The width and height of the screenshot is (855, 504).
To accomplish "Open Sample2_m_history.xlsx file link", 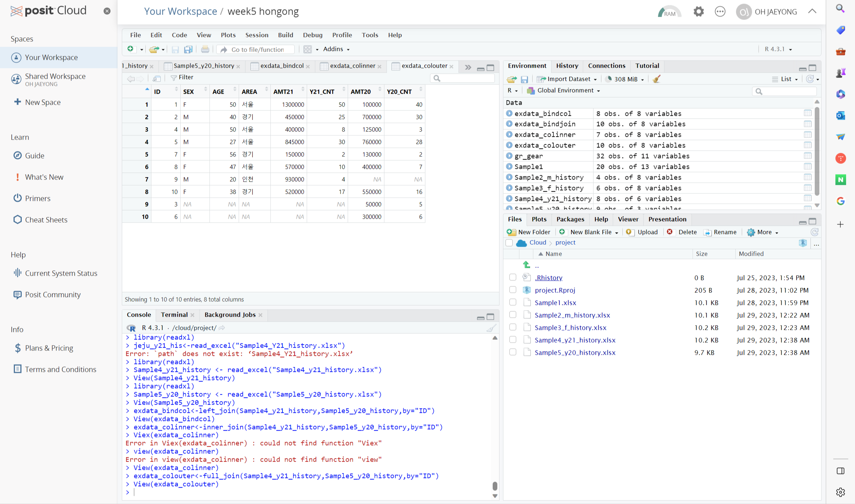I will coord(572,315).
